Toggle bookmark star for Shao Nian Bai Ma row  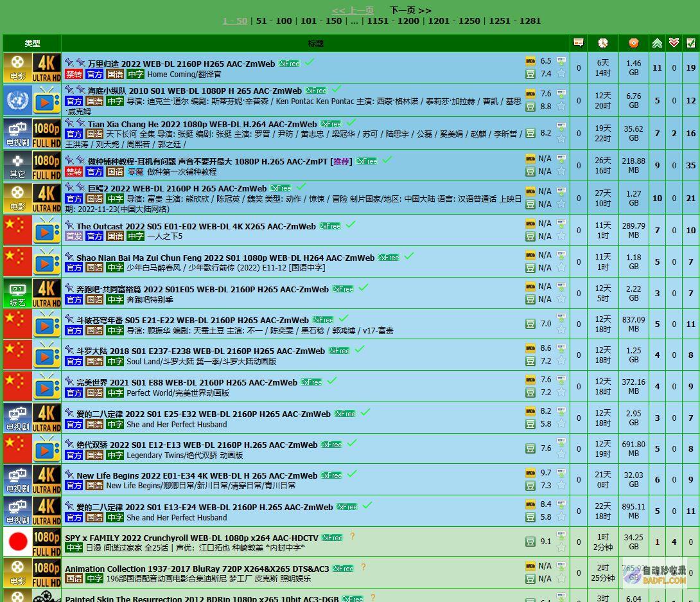click(x=561, y=267)
